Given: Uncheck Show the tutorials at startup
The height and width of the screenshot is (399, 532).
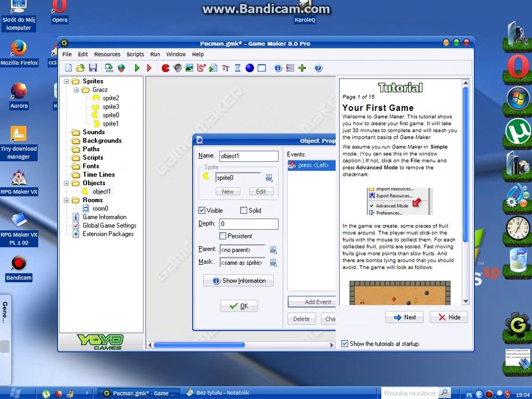Looking at the screenshot, I should point(345,344).
